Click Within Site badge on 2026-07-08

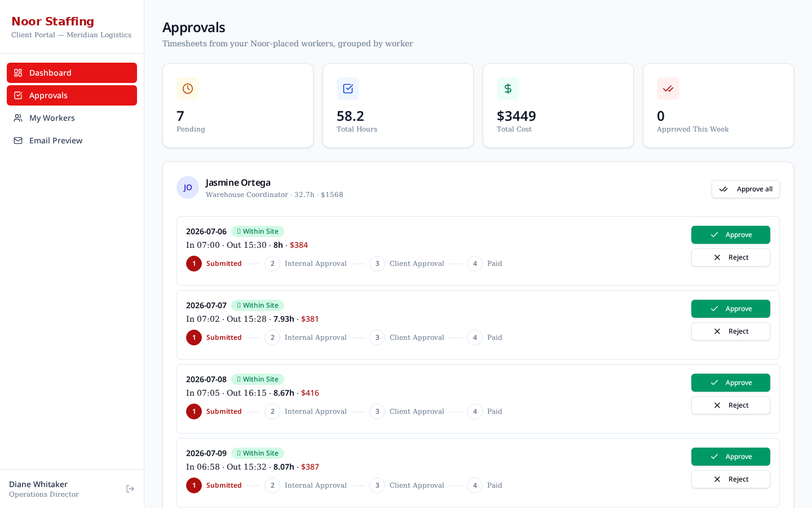coord(258,379)
